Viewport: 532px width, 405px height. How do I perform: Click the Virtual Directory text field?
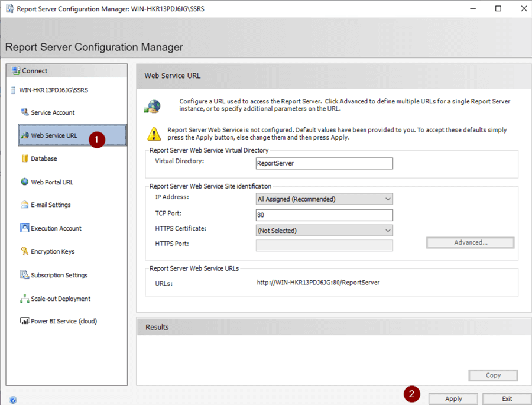point(324,163)
